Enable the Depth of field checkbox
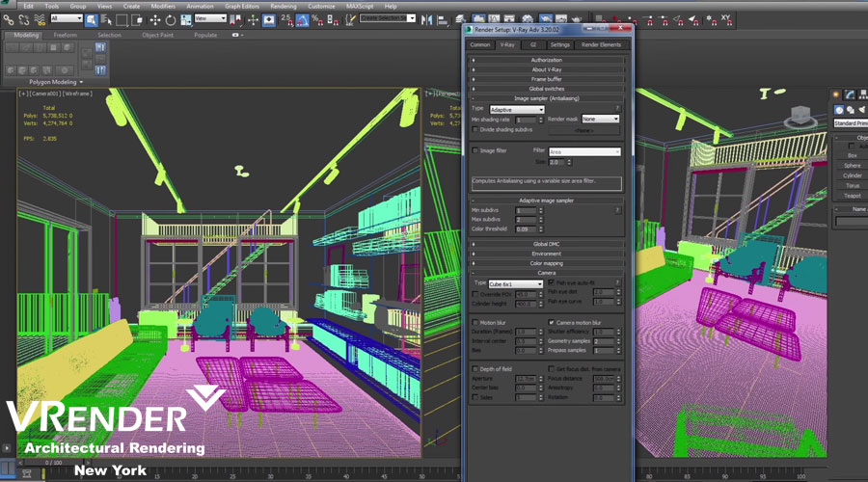Viewport: 868px width, 482px height. (x=475, y=369)
